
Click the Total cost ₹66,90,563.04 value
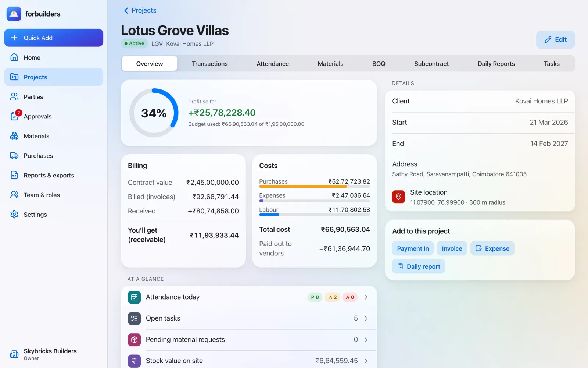345,230
